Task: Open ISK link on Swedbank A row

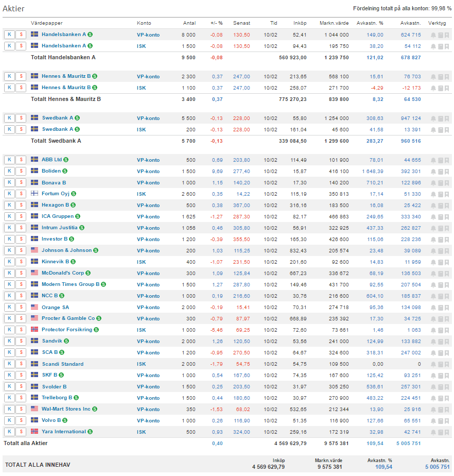Action: pos(142,130)
